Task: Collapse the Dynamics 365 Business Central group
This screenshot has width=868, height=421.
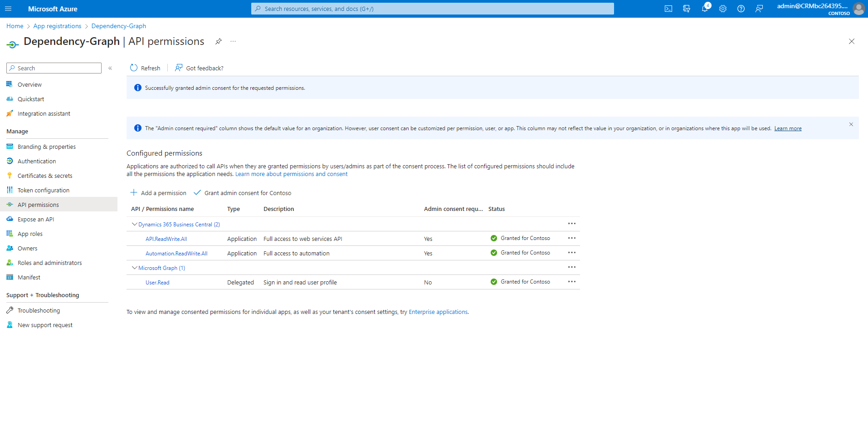Action: (134, 224)
